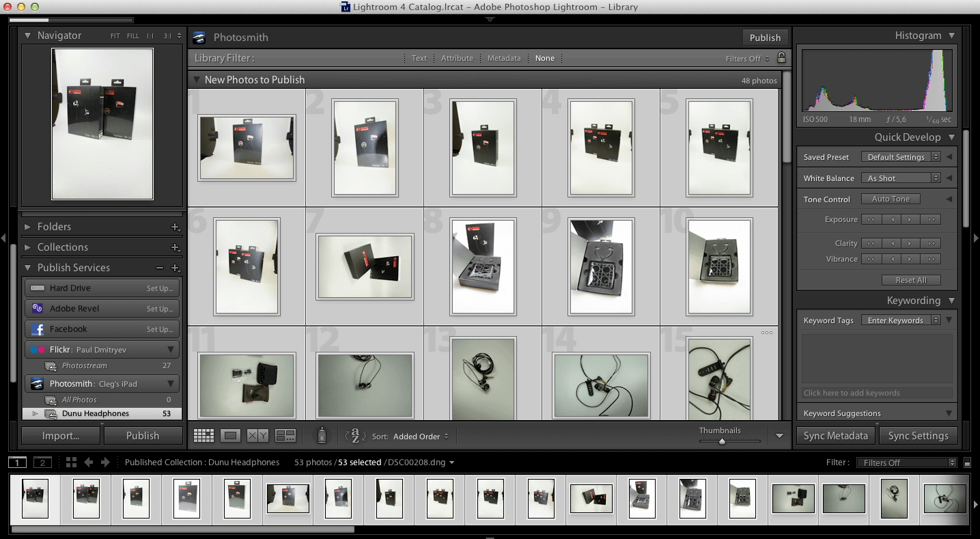Viewport: 980px width, 539px height.
Task: Open Filters Off dropdown in Library Filter
Action: point(747,59)
